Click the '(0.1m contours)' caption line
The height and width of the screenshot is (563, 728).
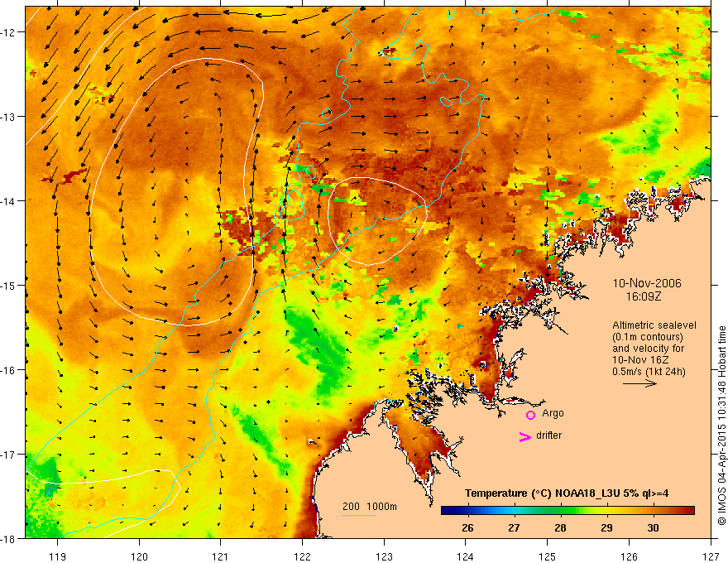648,337
